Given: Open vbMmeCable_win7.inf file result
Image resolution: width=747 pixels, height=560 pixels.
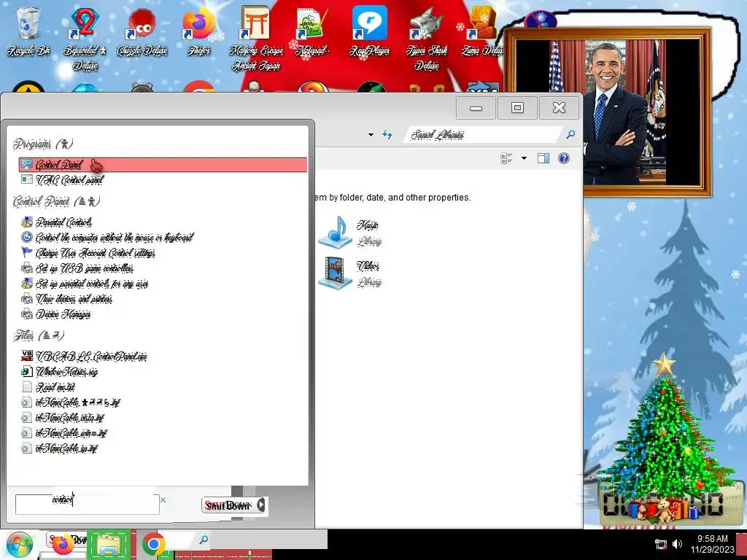Looking at the screenshot, I should click(64, 433).
